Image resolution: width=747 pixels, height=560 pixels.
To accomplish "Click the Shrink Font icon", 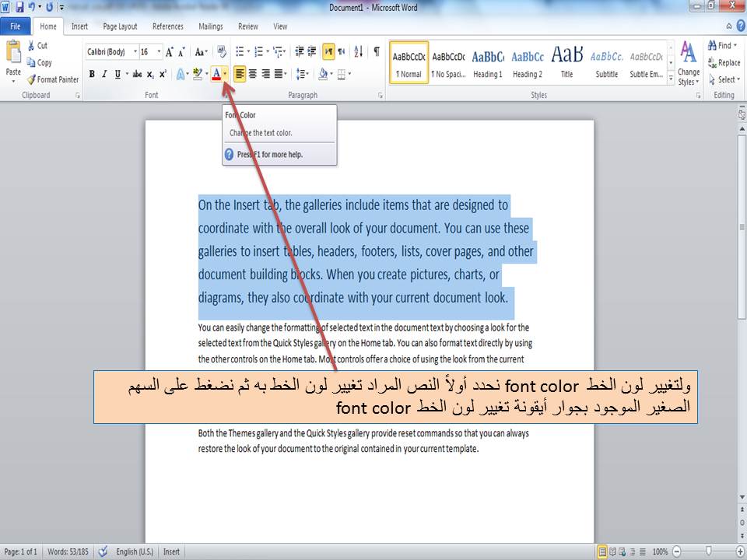I will (x=181, y=52).
